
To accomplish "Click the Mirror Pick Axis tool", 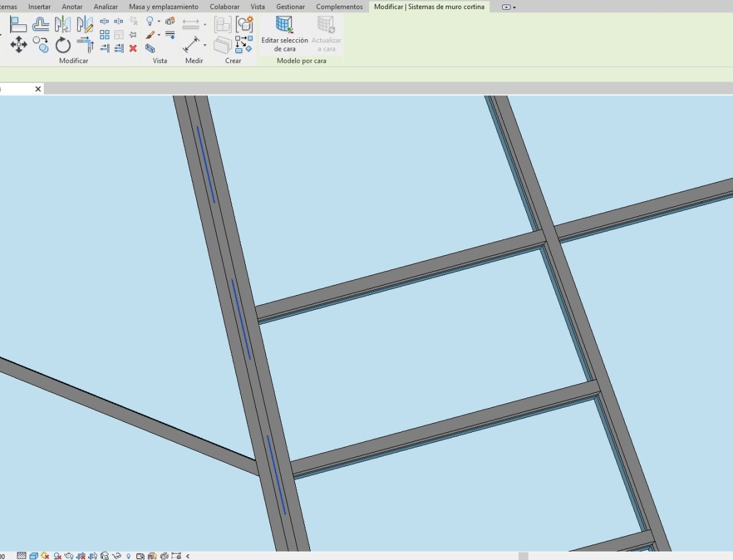I will 62,24.
